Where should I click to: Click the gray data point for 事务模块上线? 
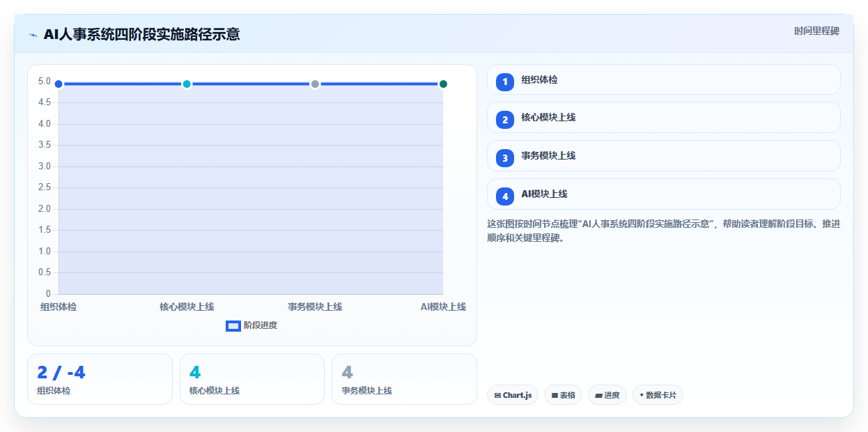[x=315, y=84]
